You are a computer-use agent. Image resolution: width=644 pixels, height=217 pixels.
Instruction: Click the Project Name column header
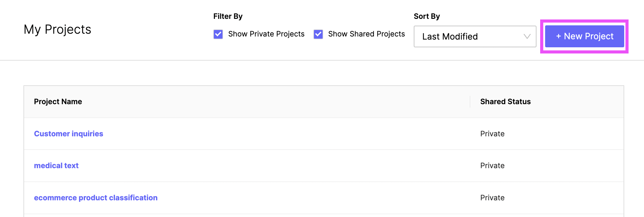58,102
